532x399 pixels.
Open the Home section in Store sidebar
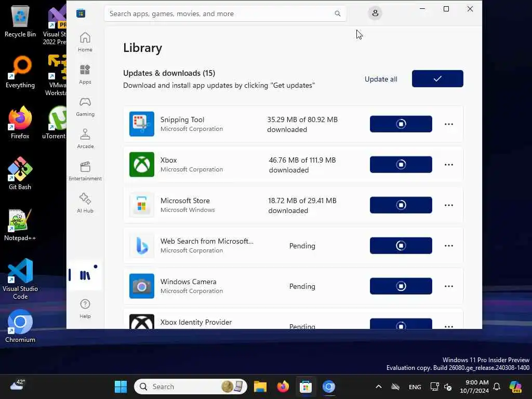point(85,42)
